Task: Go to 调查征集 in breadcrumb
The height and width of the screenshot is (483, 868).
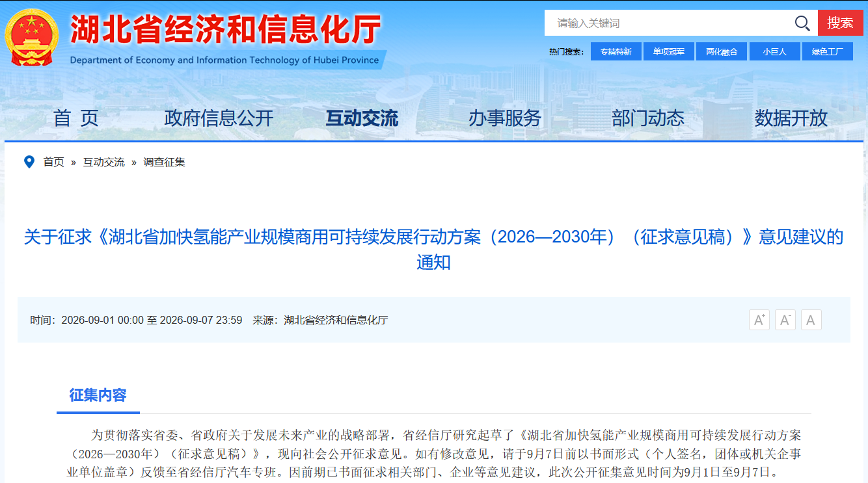Action: pyautogui.click(x=164, y=162)
